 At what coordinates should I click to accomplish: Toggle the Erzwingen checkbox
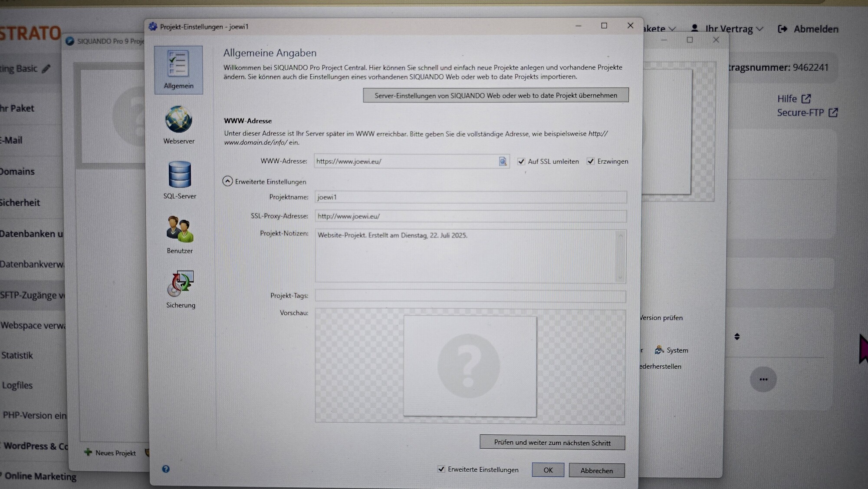point(591,162)
